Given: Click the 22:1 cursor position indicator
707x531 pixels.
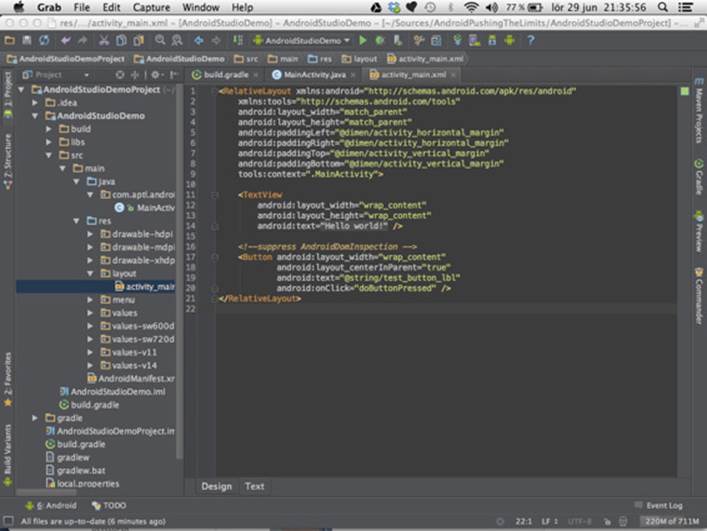Looking at the screenshot, I should [x=523, y=522].
